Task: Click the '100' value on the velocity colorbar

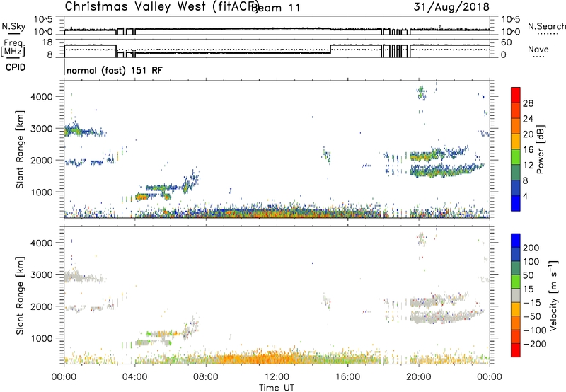Action: [531, 262]
